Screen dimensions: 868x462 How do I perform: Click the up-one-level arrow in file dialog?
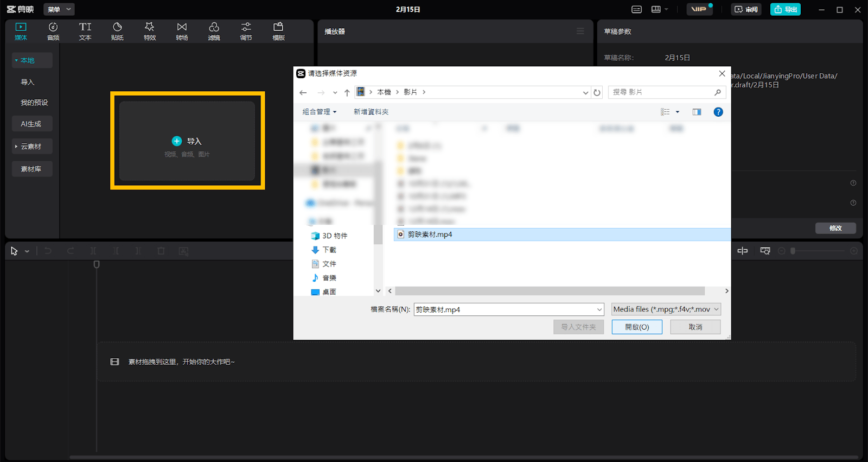[x=347, y=92]
